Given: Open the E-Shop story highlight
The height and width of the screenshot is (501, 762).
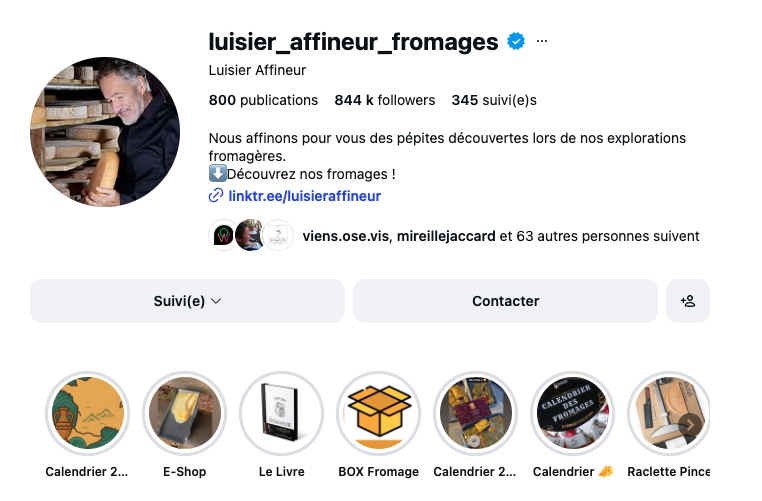Looking at the screenshot, I should tap(184, 413).
